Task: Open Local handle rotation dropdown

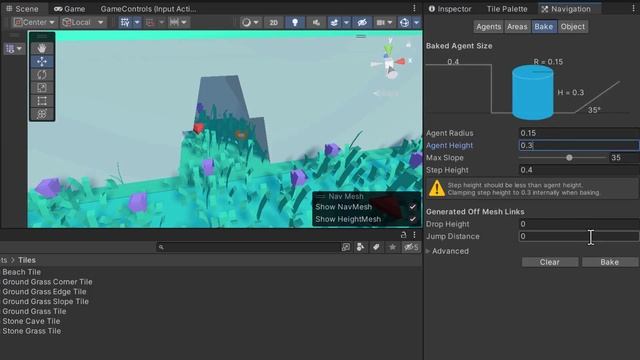Action: point(83,22)
